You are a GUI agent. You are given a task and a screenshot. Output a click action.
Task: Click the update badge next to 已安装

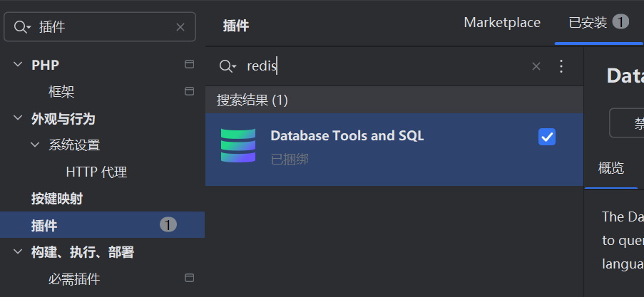[620, 22]
